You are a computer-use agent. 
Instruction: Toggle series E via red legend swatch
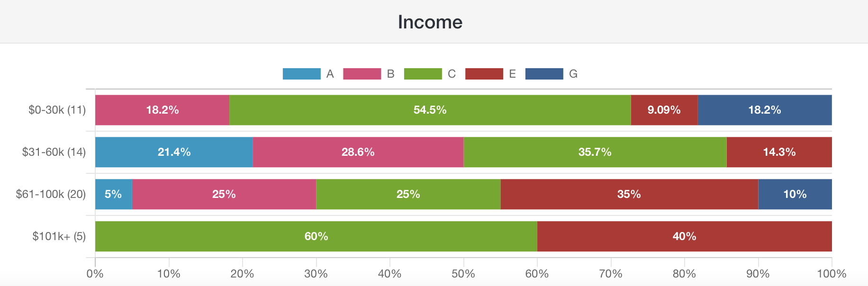pyautogui.click(x=484, y=74)
